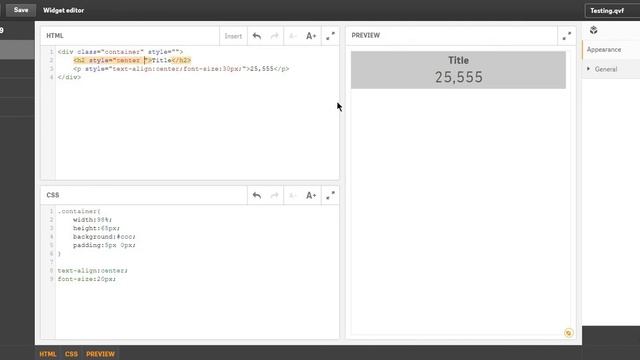The image size is (640, 360).
Task: Click the CSS panel header label
Action: 53,195
